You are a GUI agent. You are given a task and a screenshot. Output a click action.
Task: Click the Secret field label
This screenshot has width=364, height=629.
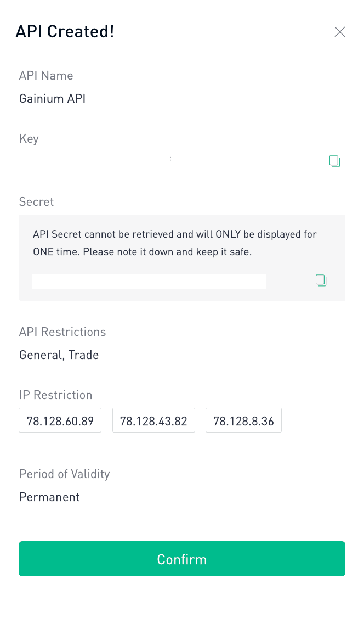(36, 202)
